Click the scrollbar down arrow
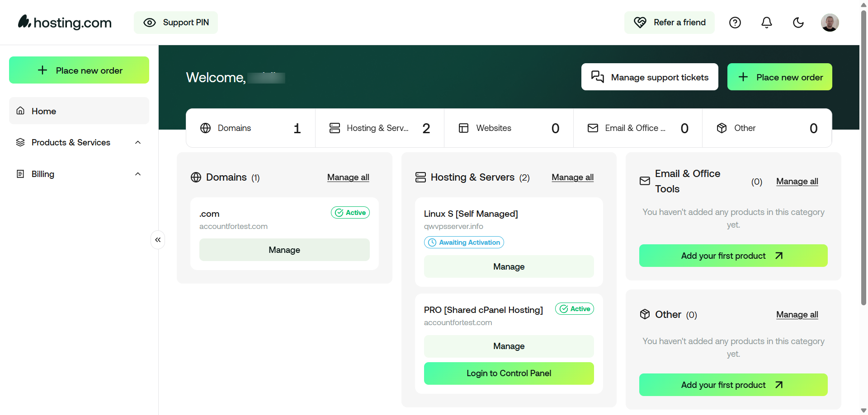The height and width of the screenshot is (415, 868). [x=863, y=410]
